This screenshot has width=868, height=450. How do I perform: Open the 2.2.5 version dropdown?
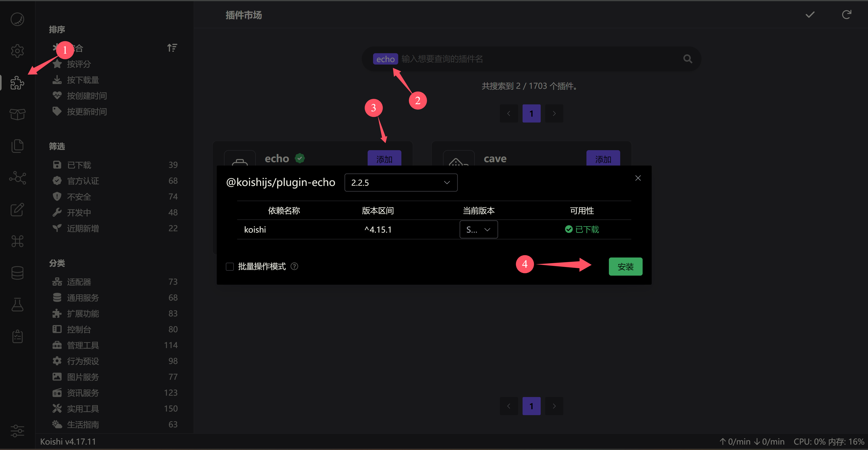(401, 182)
